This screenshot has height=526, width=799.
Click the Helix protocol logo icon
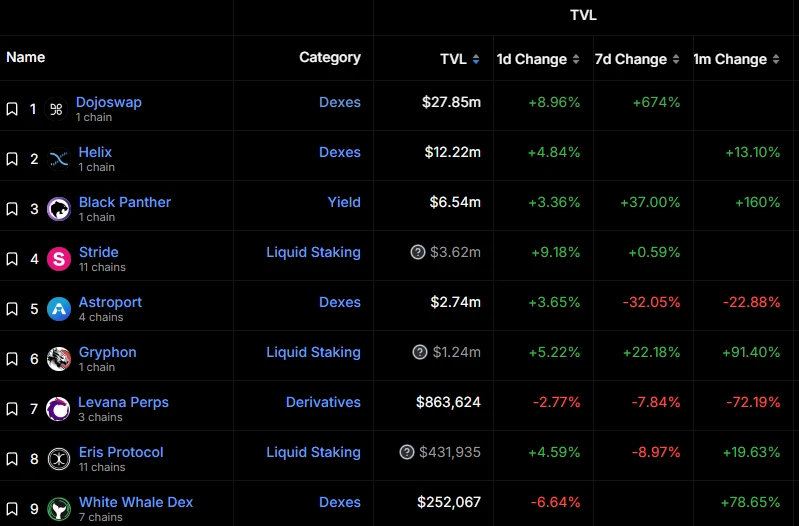coord(59,159)
